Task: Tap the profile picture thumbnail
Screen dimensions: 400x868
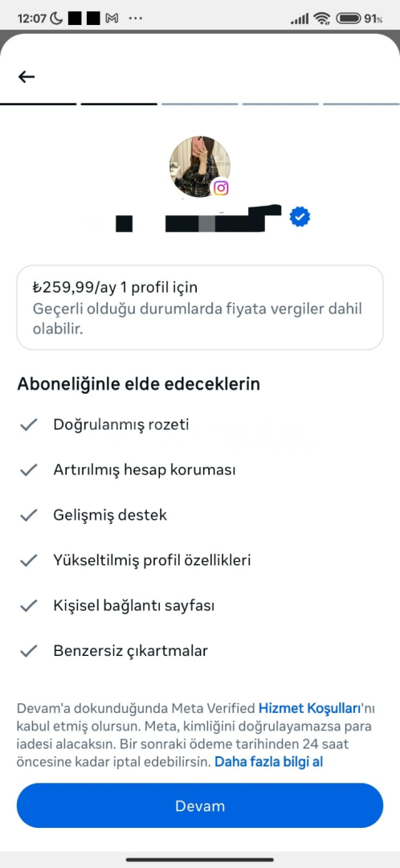Action: 200,166
